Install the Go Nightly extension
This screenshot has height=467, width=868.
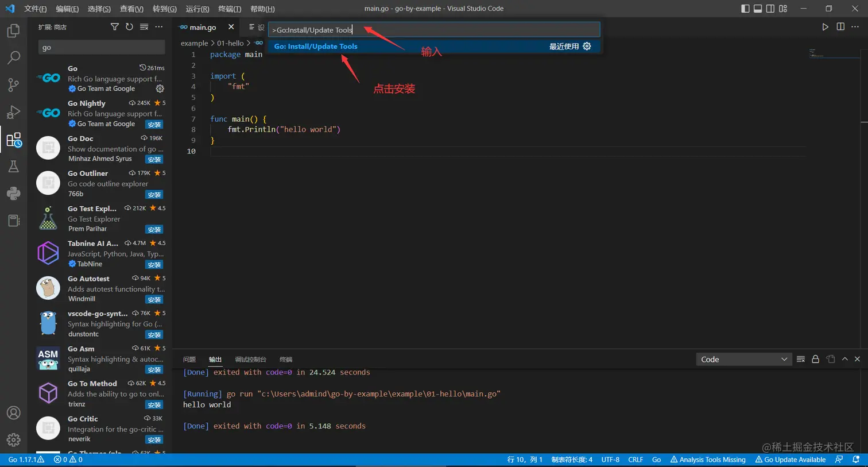tap(154, 124)
